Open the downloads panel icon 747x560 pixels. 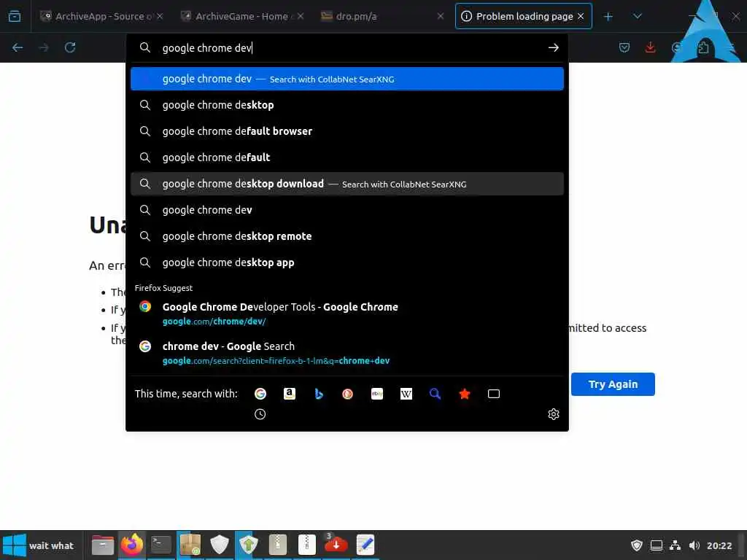(x=650, y=47)
